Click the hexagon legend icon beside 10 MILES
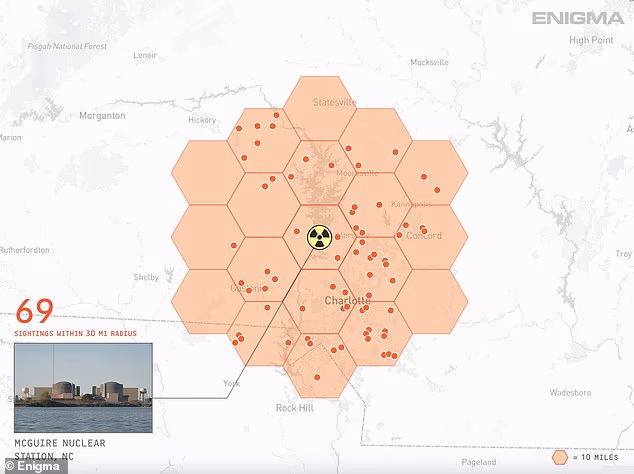The height and width of the screenshot is (474, 634). [x=561, y=457]
